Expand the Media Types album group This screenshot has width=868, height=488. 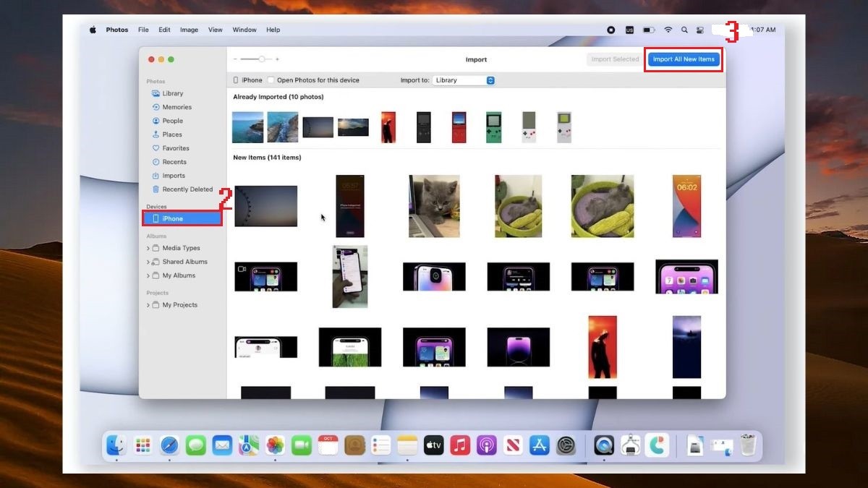coord(148,248)
